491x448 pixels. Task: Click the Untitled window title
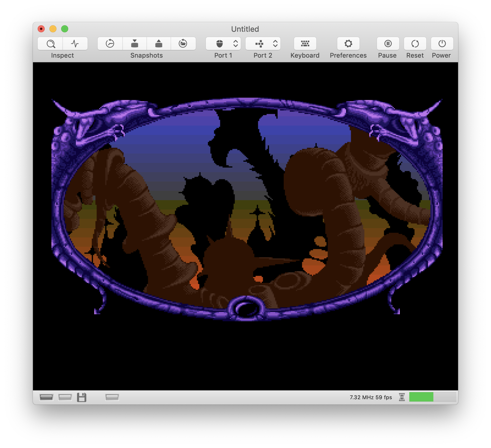(x=245, y=29)
